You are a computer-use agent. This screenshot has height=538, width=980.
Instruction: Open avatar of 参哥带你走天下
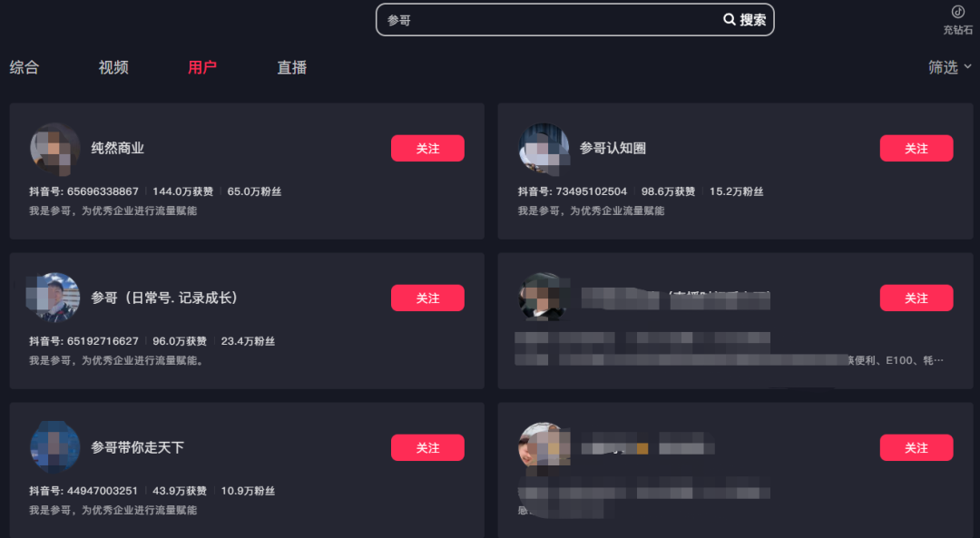coord(55,447)
